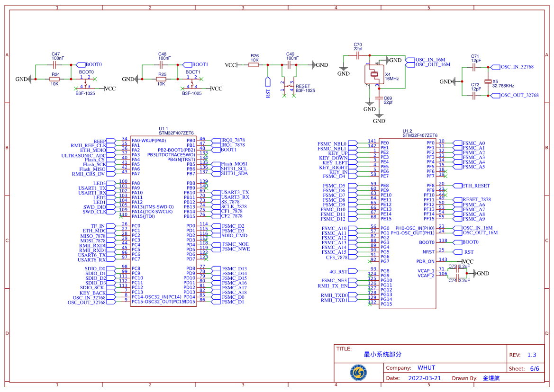
Task: Click the VCAP_1 pin label
Action: tap(426, 271)
